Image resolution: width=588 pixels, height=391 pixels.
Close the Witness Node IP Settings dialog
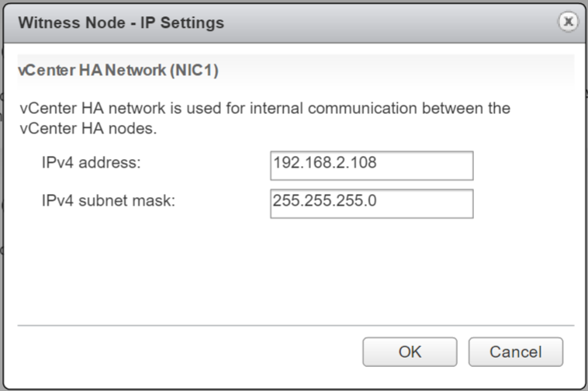568,22
